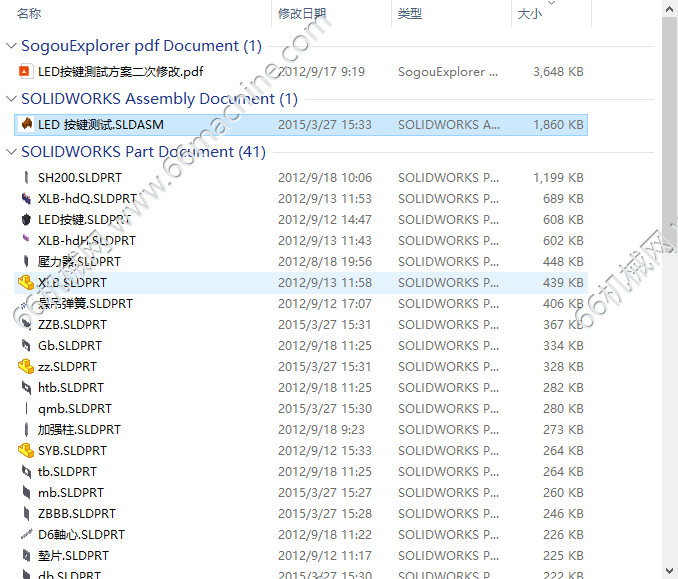Select file 垫片.SLDPRT

point(74,555)
